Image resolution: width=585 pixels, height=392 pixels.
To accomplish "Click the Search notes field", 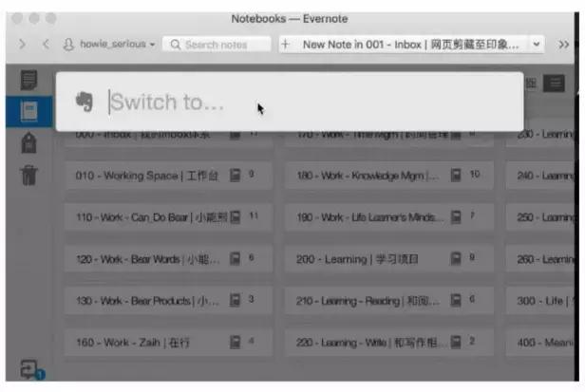I will (x=217, y=45).
